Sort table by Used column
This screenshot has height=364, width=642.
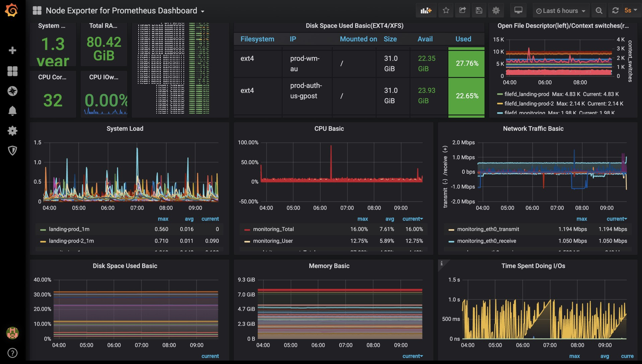click(x=463, y=39)
